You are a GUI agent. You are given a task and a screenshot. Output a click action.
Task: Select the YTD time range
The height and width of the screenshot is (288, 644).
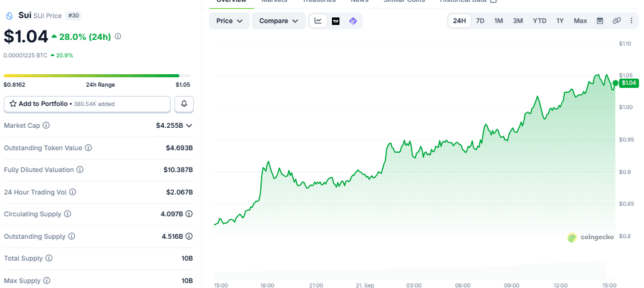click(x=540, y=21)
